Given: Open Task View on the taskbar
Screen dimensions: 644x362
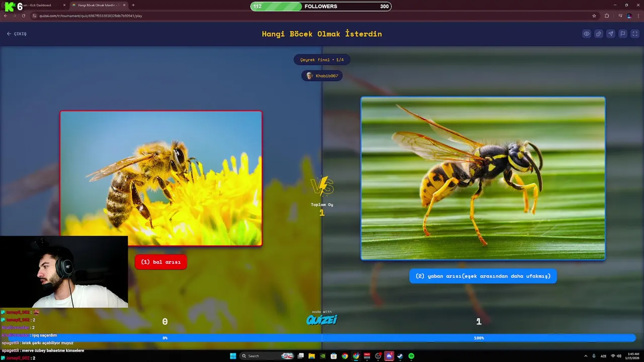Looking at the screenshot, I should pyautogui.click(x=300, y=356).
